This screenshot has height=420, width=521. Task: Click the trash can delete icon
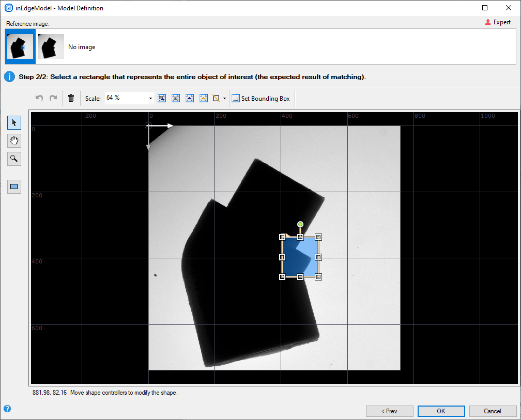(71, 98)
